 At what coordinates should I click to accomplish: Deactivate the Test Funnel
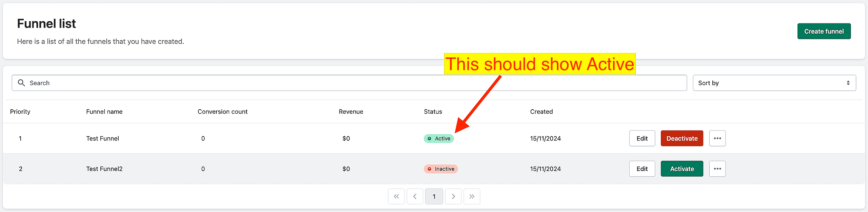click(x=682, y=138)
